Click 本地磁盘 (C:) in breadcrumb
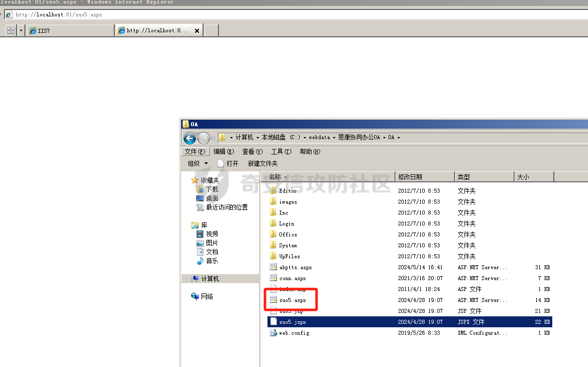Image resolution: width=588 pixels, height=367 pixels. [281, 138]
